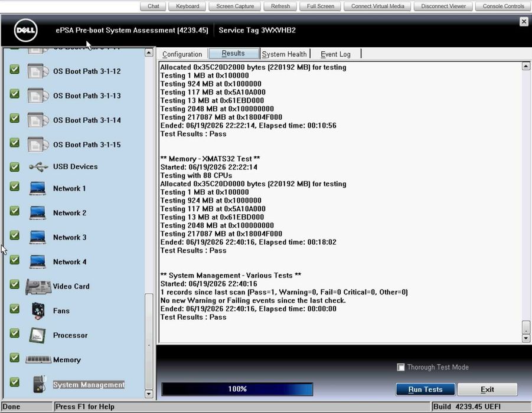Viewport: 532px width, 413px height.
Task: Click the Build 4239.45 UEFI status text
Action: click(467, 407)
